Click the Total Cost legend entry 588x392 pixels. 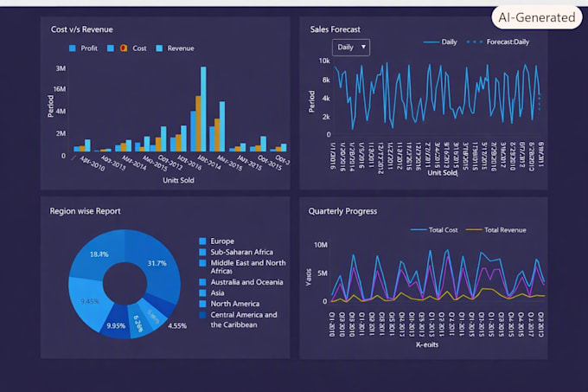(434, 230)
